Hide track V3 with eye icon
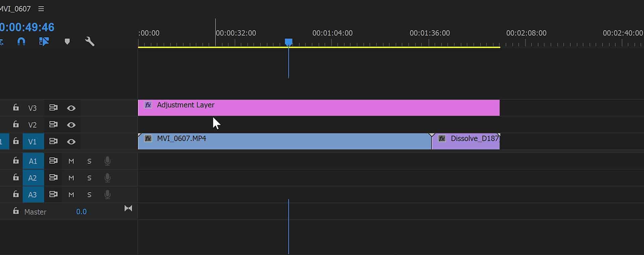The height and width of the screenshot is (255, 644). coord(71,108)
